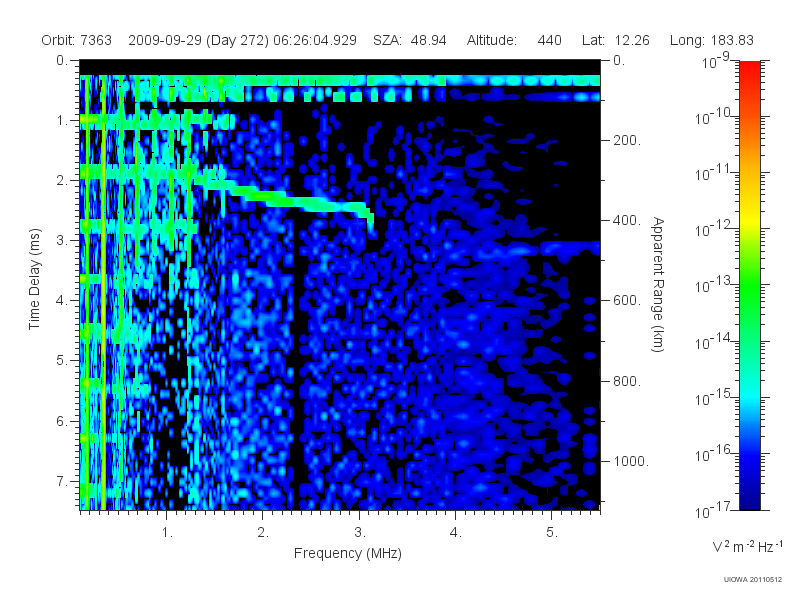Click the color bar units 'V² m⁻² Hz⁻¹'
The width and height of the screenshot is (800, 600).
(747, 547)
